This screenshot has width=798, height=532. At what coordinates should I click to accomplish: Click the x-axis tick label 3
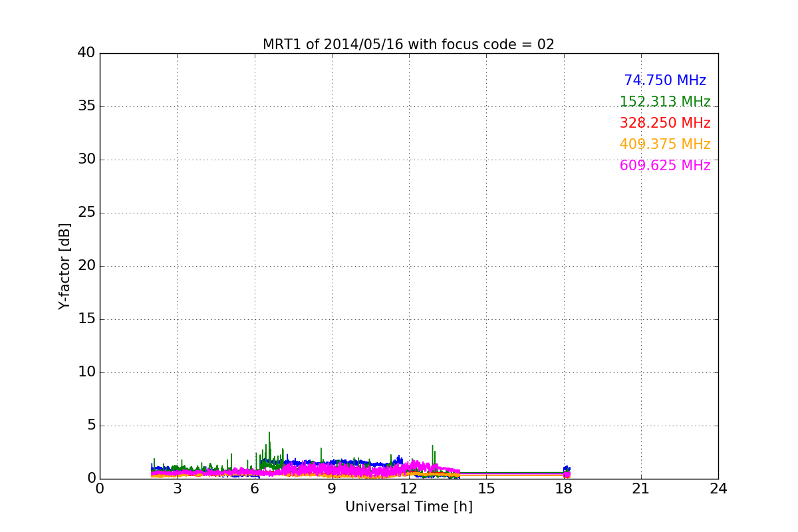pos(177,489)
